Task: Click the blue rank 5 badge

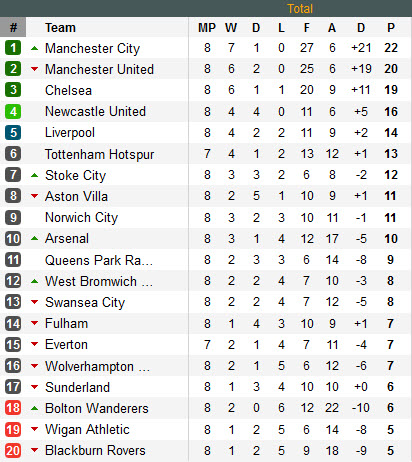Action: point(13,133)
